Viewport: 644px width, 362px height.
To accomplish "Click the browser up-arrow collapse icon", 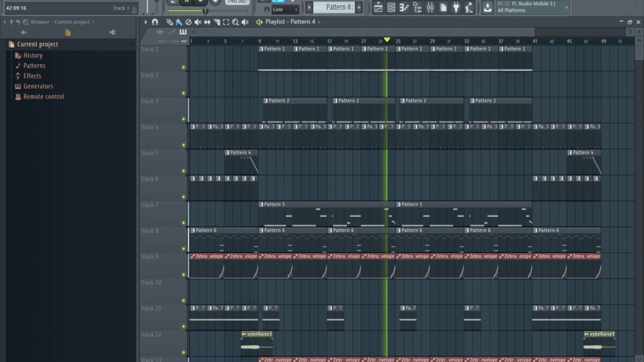I will pos(11,22).
